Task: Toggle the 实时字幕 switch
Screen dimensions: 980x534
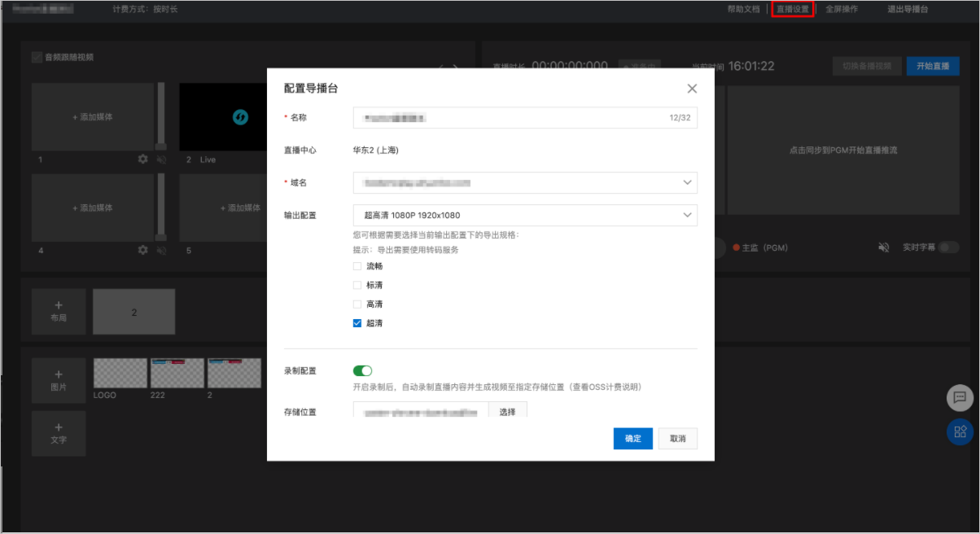Action: point(949,247)
